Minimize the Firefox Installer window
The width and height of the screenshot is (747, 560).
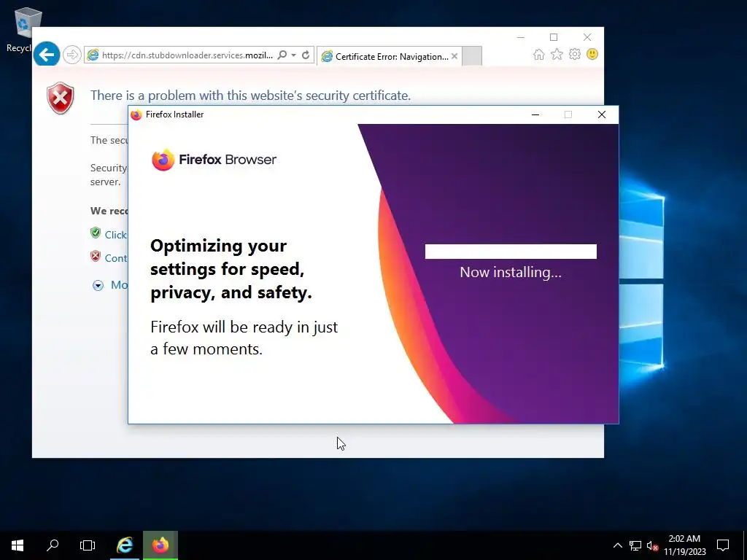tap(535, 114)
